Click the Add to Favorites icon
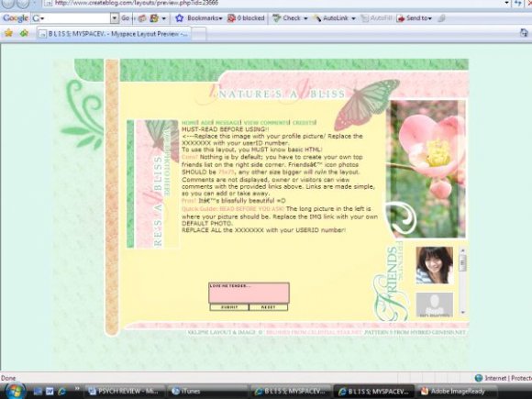This screenshot has height=399, width=532. click(24, 33)
